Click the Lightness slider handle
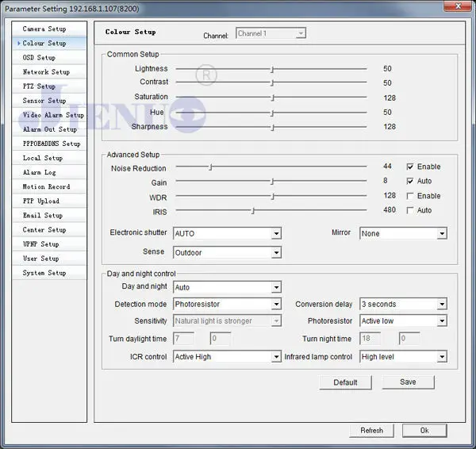The image size is (476, 449). click(272, 70)
